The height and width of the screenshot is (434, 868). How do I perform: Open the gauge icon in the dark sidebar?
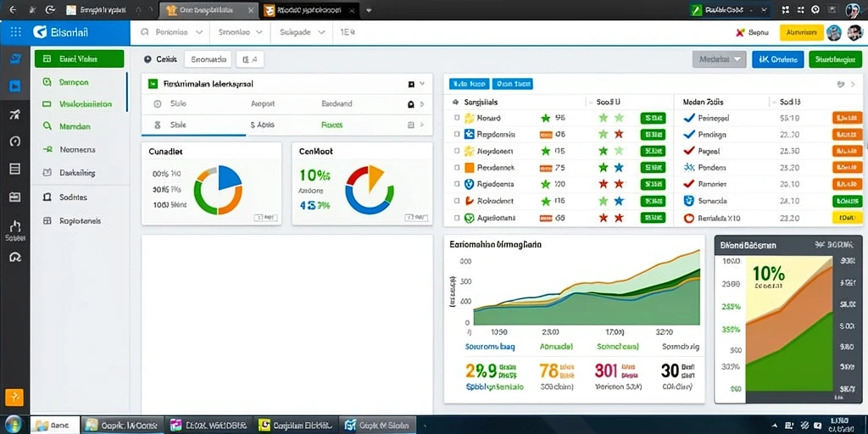click(x=15, y=141)
